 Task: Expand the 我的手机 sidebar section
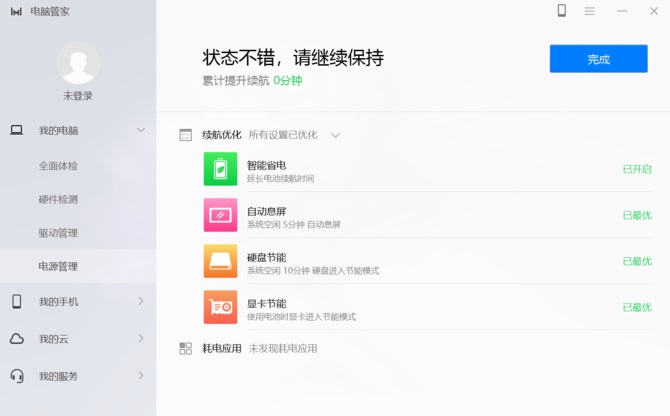(141, 301)
